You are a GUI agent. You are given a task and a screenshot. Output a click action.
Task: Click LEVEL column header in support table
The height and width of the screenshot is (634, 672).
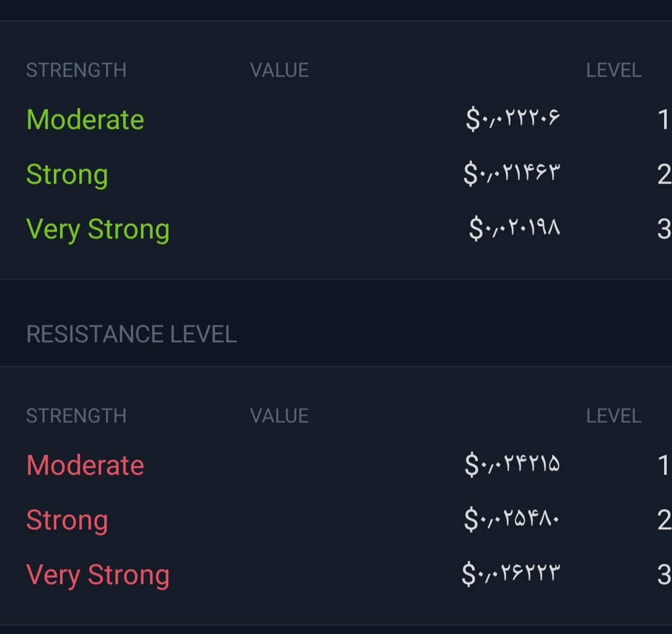[614, 71]
